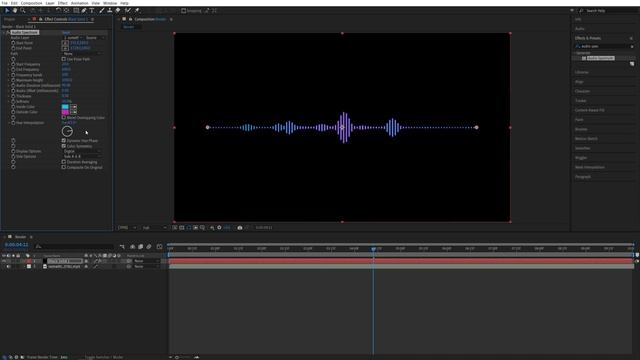This screenshot has width=640, height=360.
Task: Expand the Character panel
Action: 582,91
